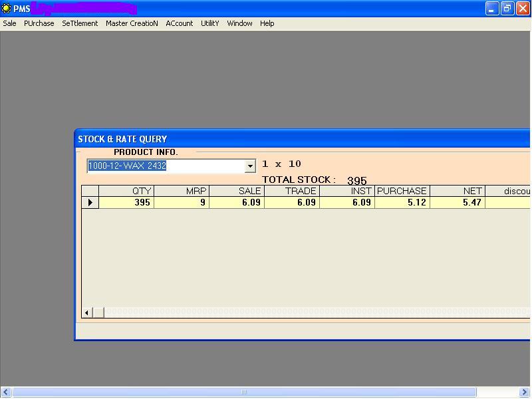Click the main window's right scroll arrow
Image resolution: width=532 pixels, height=399 pixels.
(x=524, y=392)
